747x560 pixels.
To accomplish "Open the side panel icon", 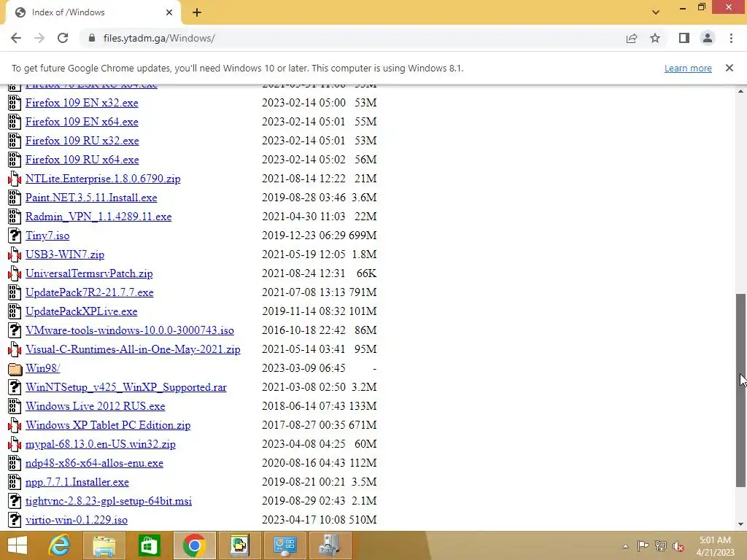I will 684,38.
